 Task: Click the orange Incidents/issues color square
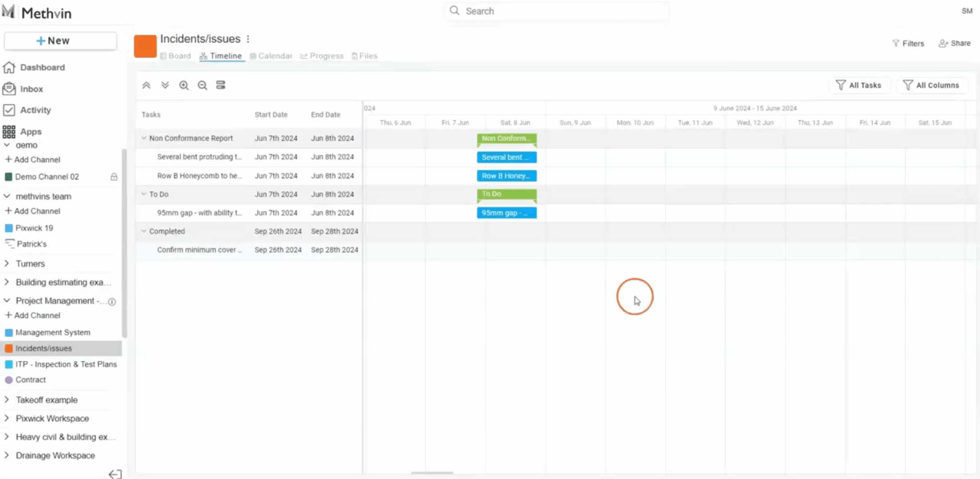pos(145,46)
